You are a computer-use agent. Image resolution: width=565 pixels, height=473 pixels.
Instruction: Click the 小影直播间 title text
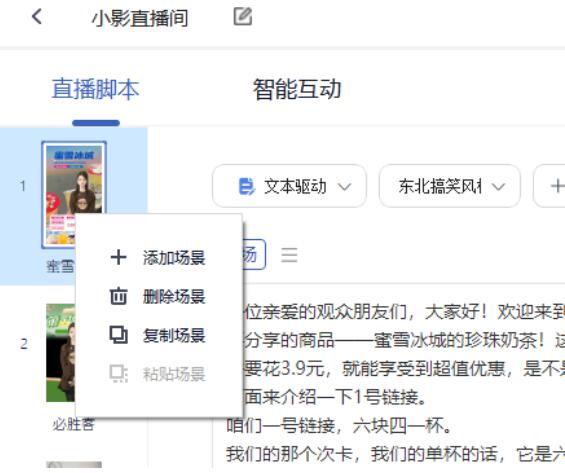coord(140,18)
